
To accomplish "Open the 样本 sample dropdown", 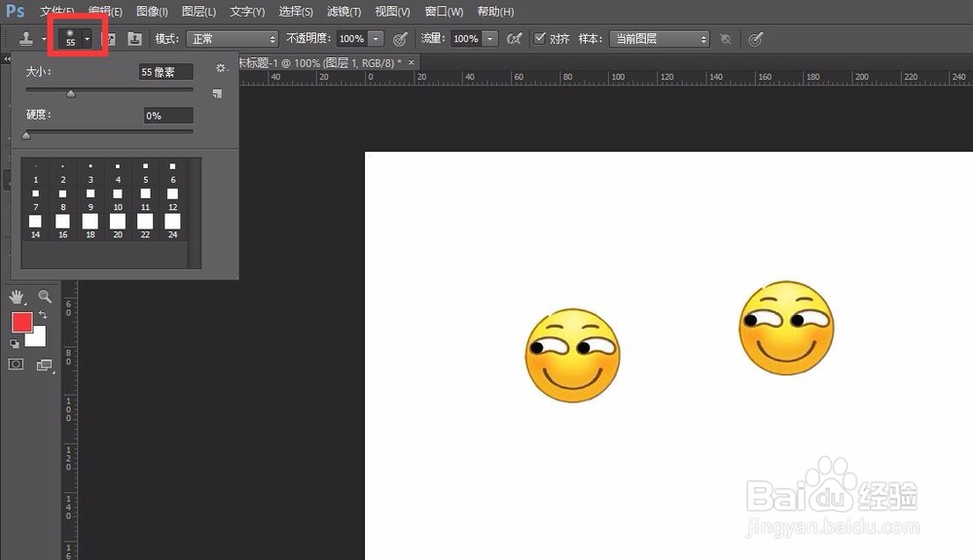I will [x=659, y=39].
